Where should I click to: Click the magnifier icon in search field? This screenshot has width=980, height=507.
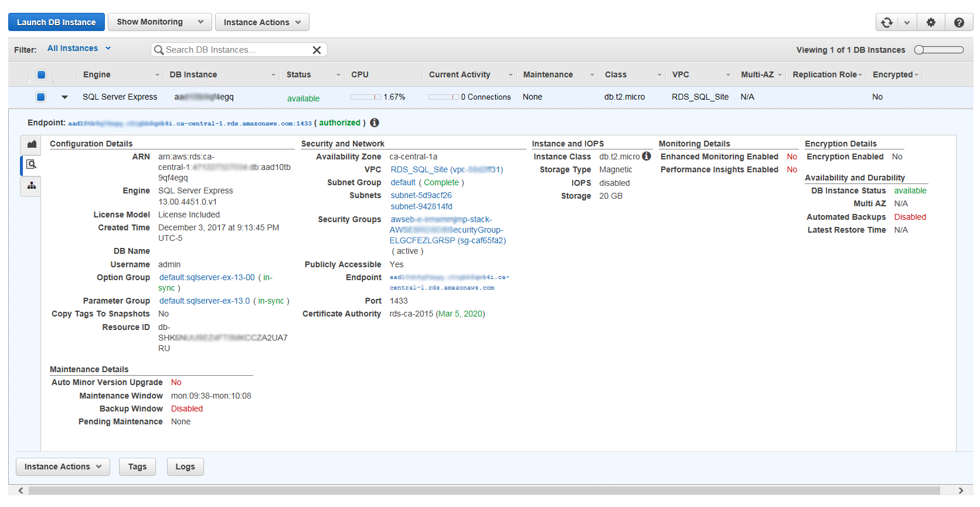point(158,50)
